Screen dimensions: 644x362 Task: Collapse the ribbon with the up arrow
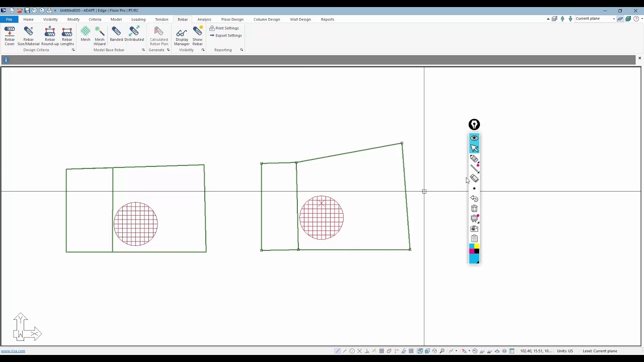(x=548, y=19)
